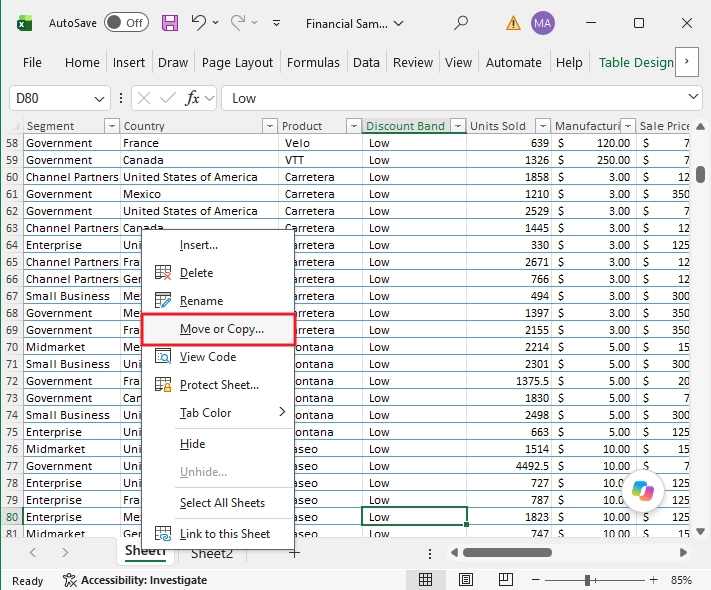Click the formula bar Cancel X icon
Viewport: 711px width, 590px height.
coord(144,98)
